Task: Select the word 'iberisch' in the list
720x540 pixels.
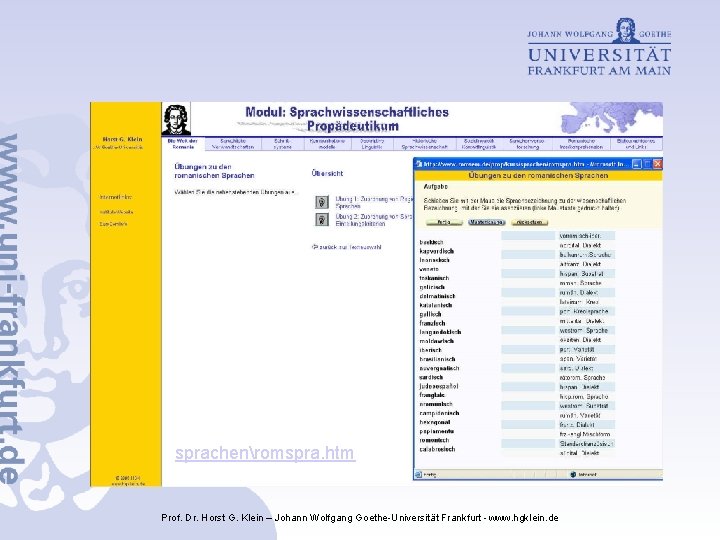Action: tap(430, 350)
